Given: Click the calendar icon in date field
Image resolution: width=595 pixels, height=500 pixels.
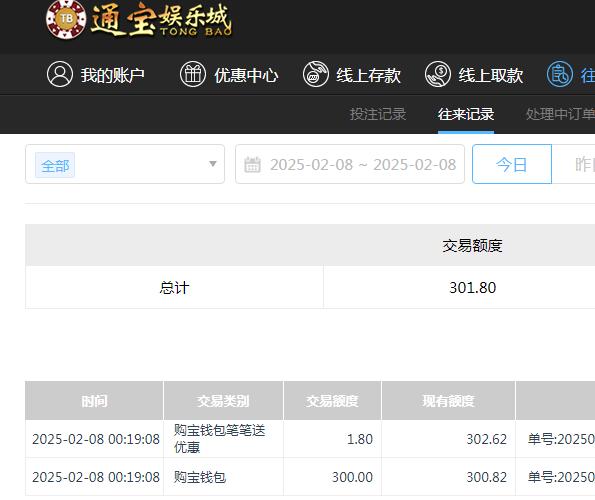Looking at the screenshot, I should 252,165.
